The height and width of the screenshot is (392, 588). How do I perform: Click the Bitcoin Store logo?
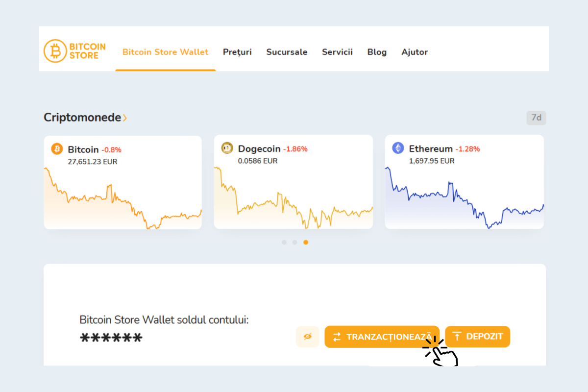(x=74, y=49)
